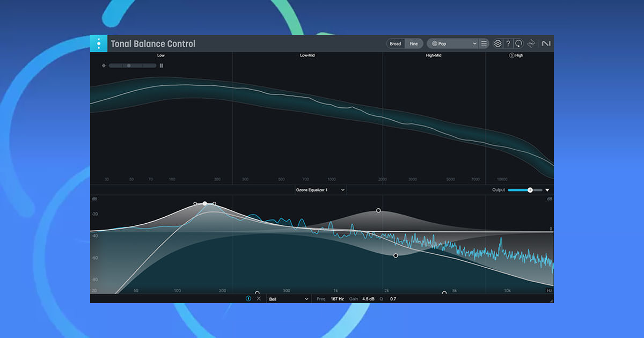Open the Pop target curve dropdown
The width and height of the screenshot is (644, 338).
pos(453,43)
